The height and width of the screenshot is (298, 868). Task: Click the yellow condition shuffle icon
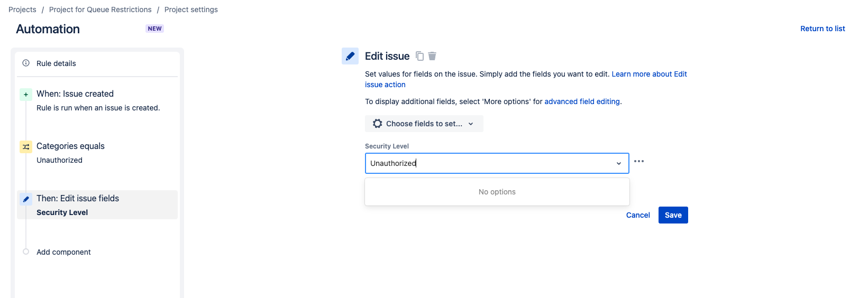point(26,147)
